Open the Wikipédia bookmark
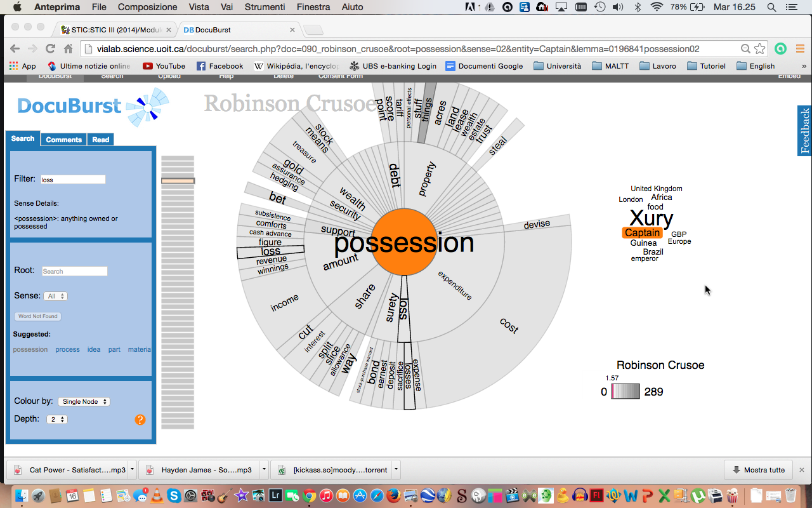812x508 pixels. click(297, 65)
